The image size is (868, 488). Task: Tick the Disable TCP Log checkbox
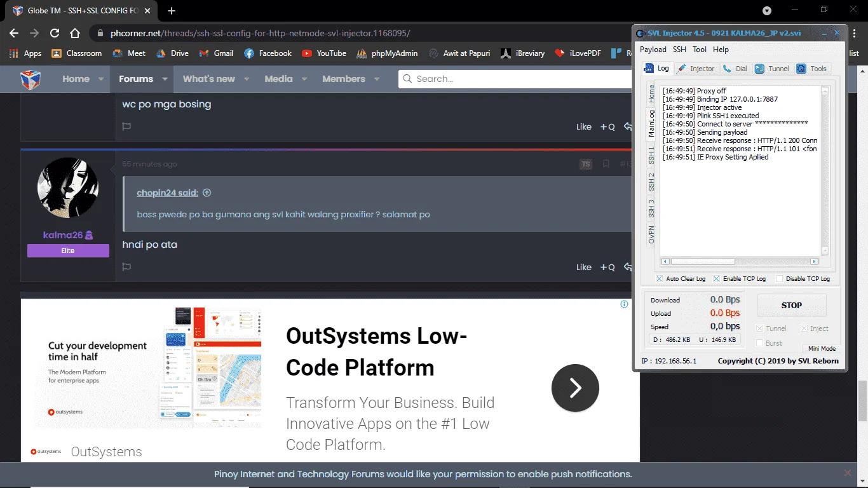coord(780,279)
